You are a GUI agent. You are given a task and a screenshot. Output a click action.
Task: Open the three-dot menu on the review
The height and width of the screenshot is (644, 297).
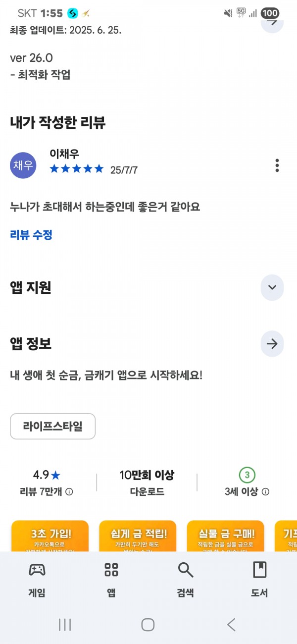click(x=277, y=165)
